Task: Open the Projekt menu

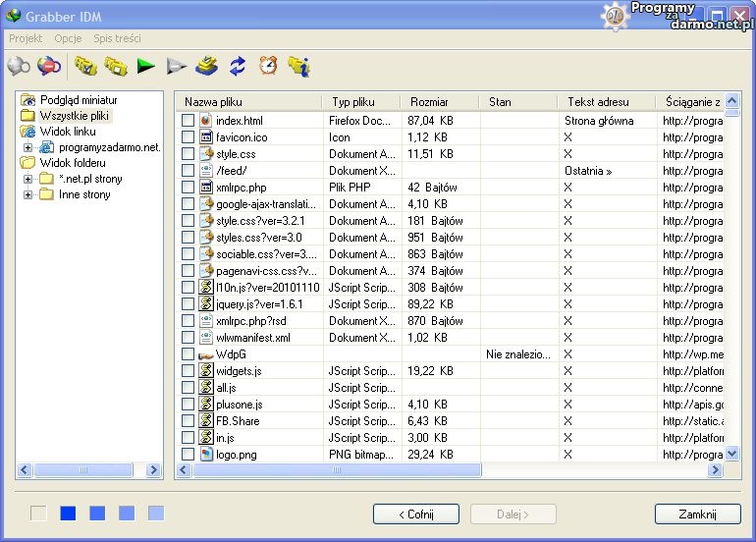Action: point(26,38)
